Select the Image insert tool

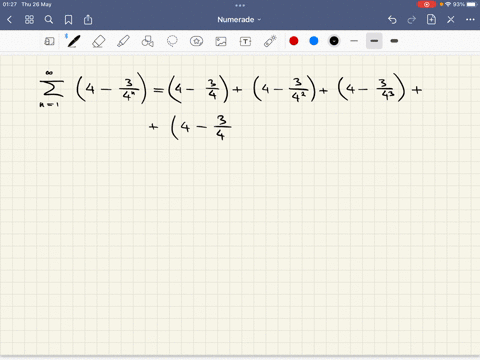pos(221,41)
